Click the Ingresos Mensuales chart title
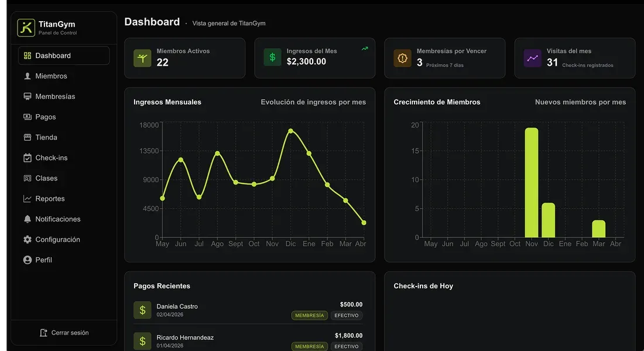 coord(167,102)
